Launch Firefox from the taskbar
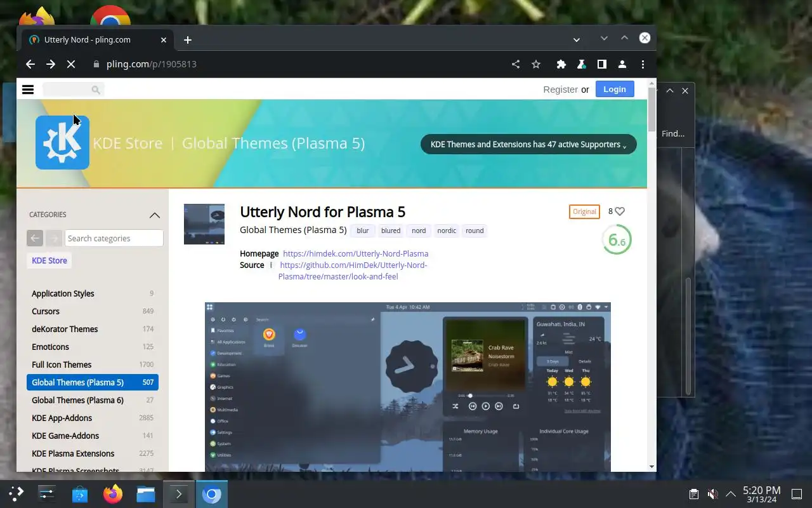This screenshot has height=508, width=812. [113, 493]
